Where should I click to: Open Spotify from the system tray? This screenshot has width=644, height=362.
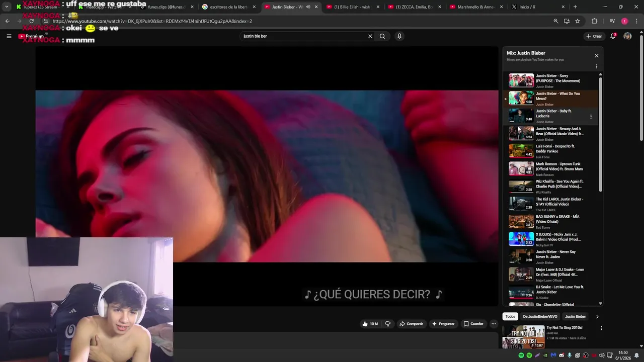click(521, 355)
